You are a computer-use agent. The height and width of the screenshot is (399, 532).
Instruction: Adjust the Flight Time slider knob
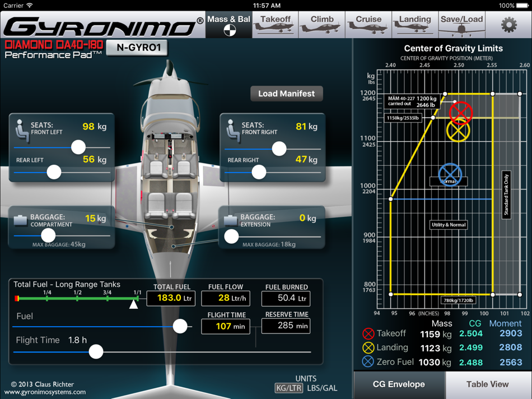[96, 352]
